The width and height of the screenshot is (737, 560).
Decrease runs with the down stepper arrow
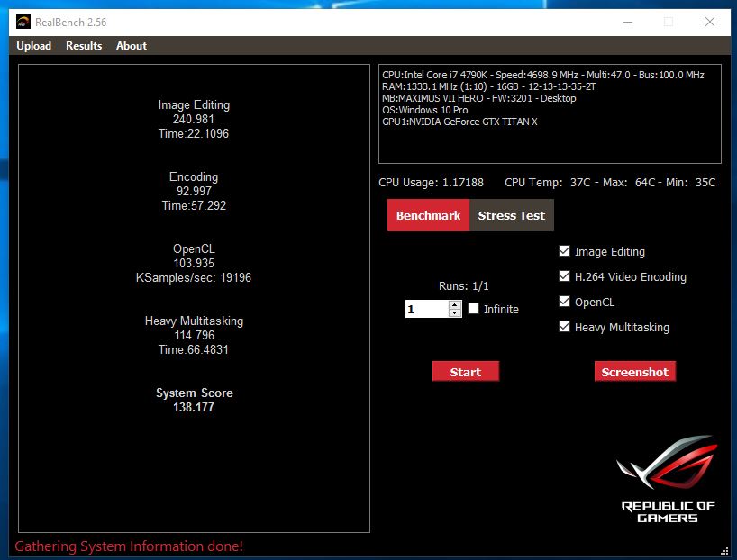click(x=454, y=313)
